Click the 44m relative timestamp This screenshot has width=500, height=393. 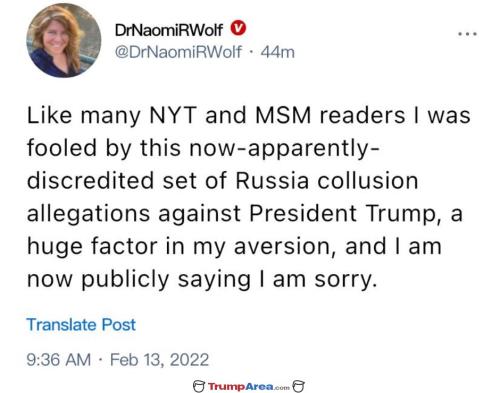[278, 52]
